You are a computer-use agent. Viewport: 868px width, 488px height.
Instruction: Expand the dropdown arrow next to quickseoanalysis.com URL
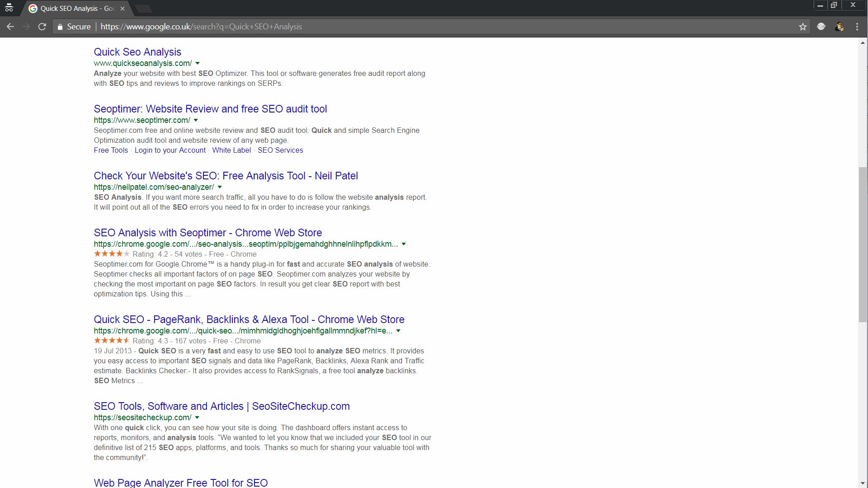click(x=198, y=63)
